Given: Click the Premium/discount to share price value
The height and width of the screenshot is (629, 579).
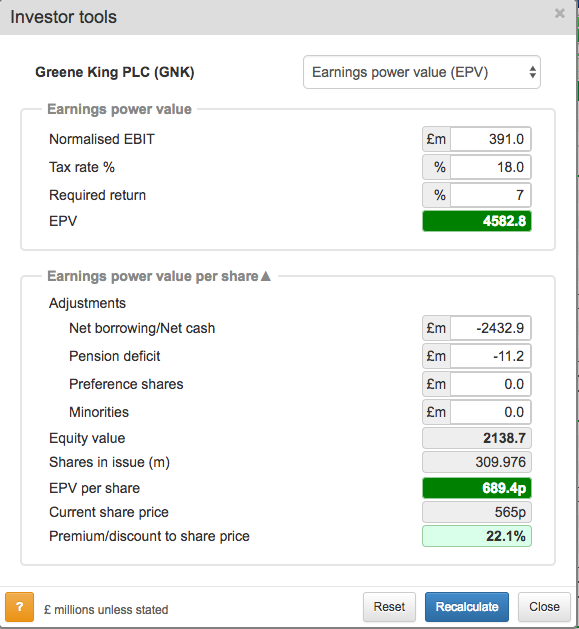Looking at the screenshot, I should coord(477,536).
